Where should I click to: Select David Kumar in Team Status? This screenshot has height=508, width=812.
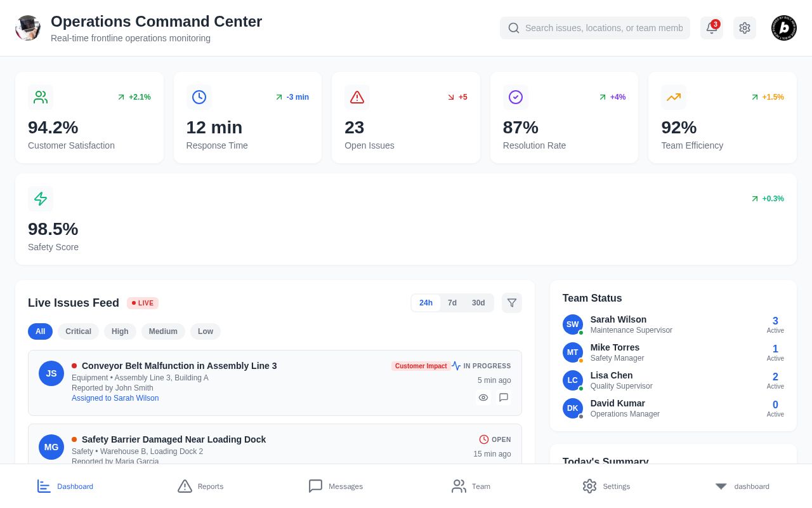(x=673, y=408)
